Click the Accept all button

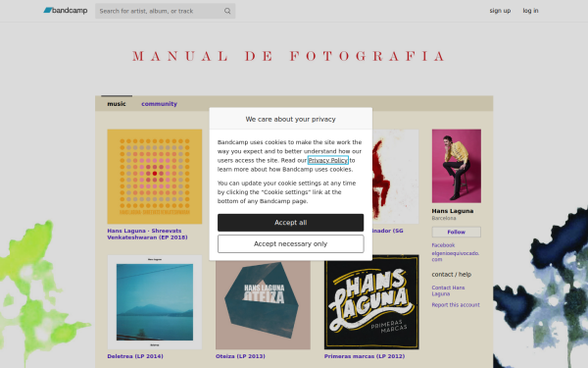tap(291, 223)
